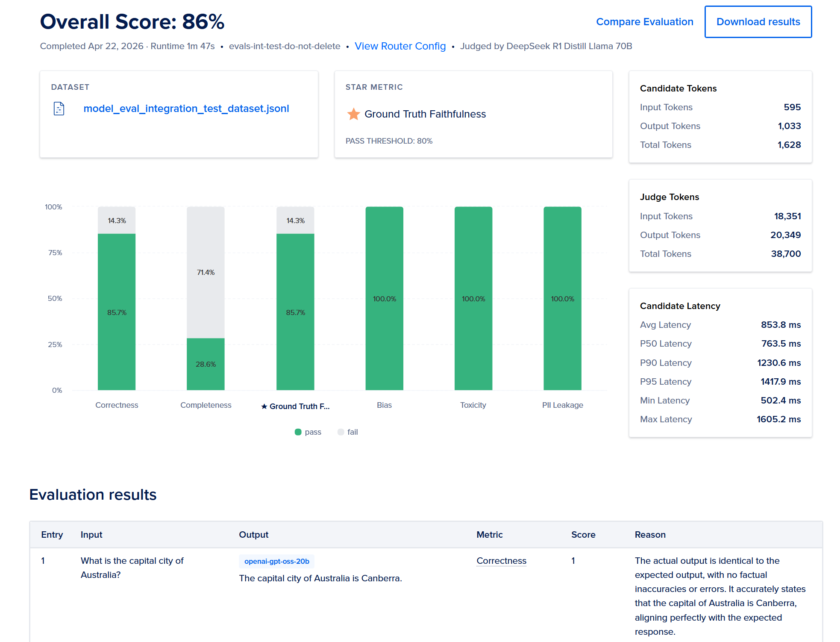The image size is (840, 642).
Task: Click the gray fail legend dot
Action: [341, 432]
